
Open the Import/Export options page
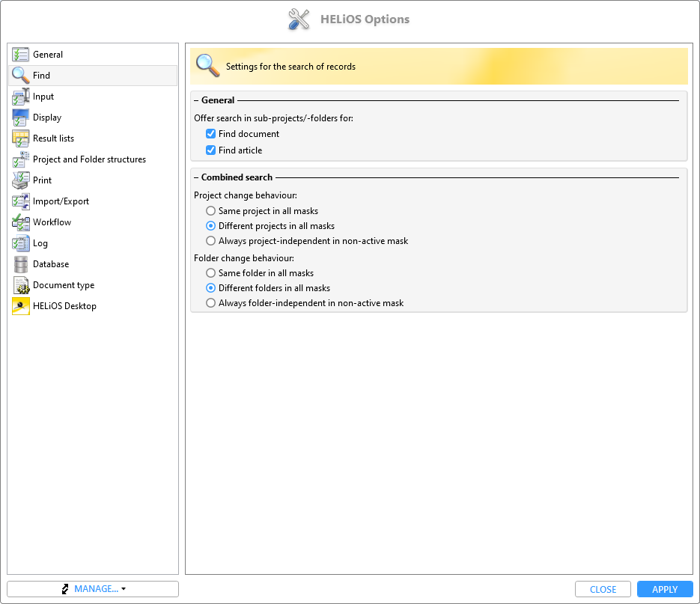[x=93, y=201]
